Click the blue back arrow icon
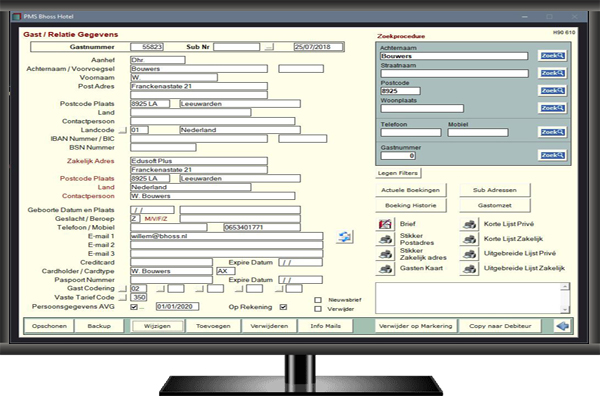The height and width of the screenshot is (396, 600). tap(563, 326)
